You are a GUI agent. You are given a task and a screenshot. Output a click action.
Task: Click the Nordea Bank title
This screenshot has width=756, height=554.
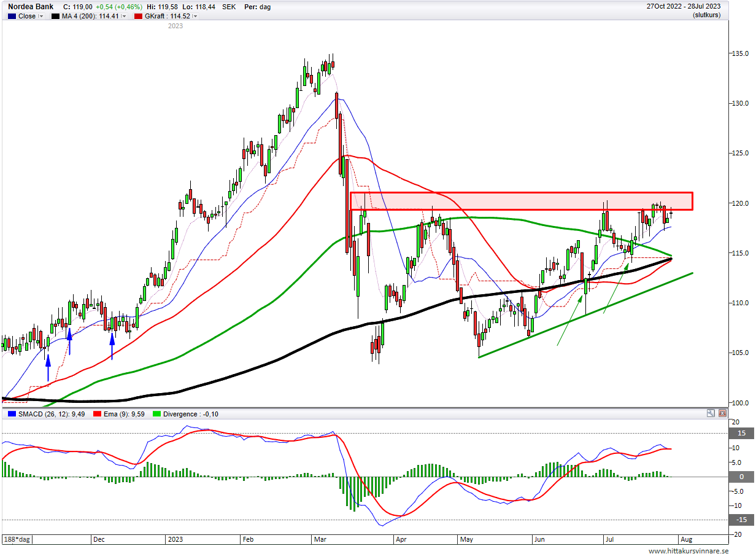pos(30,6)
